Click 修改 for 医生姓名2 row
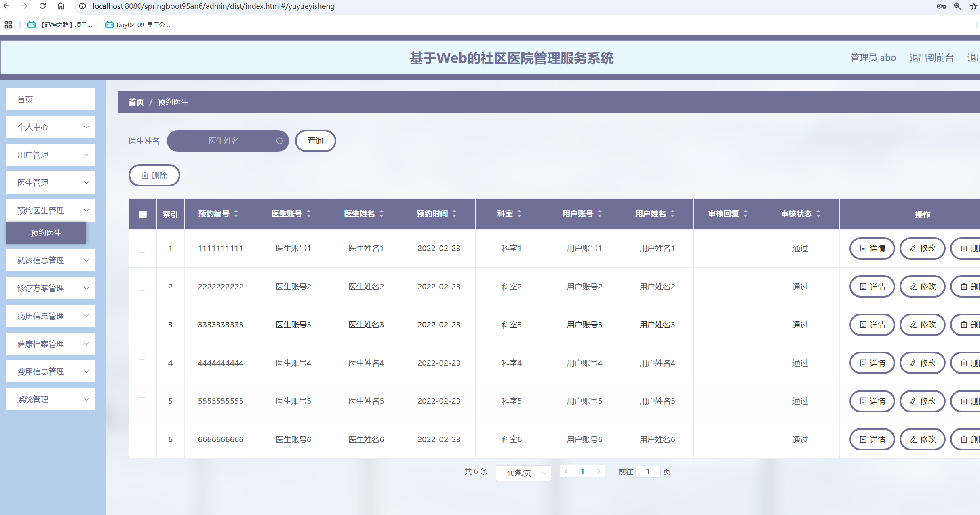Screen dimensions: 980x515 [x=923, y=287]
